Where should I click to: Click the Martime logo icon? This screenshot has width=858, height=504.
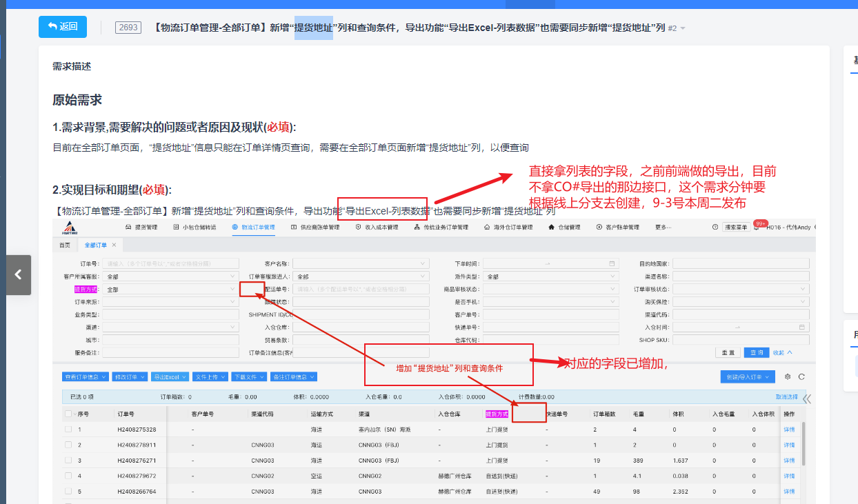[x=70, y=228]
